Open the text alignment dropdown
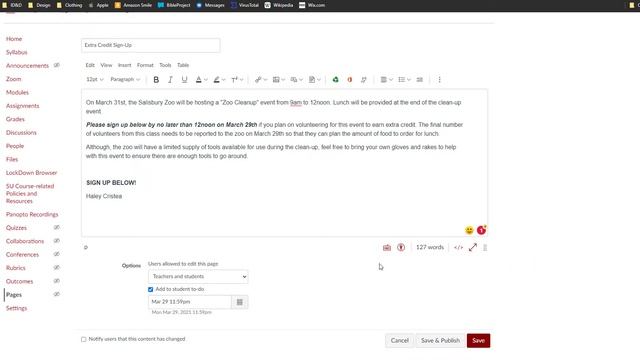 tap(386, 80)
